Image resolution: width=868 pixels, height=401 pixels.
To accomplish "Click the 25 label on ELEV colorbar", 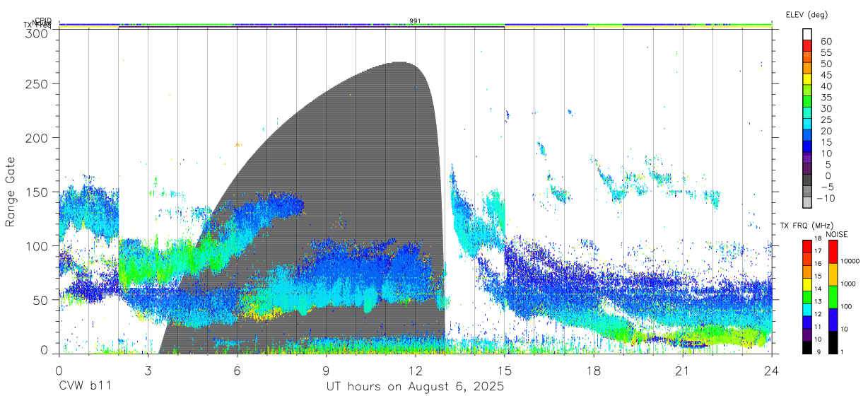I will point(826,120).
